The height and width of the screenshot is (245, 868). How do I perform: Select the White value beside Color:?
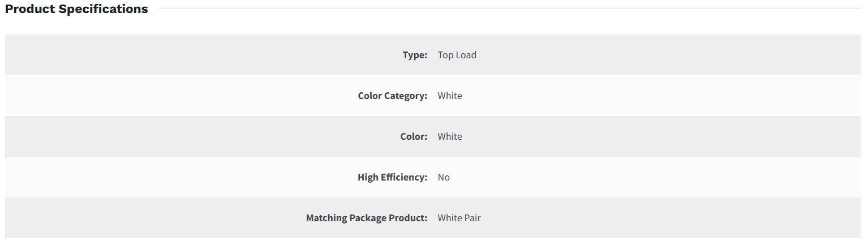(449, 136)
